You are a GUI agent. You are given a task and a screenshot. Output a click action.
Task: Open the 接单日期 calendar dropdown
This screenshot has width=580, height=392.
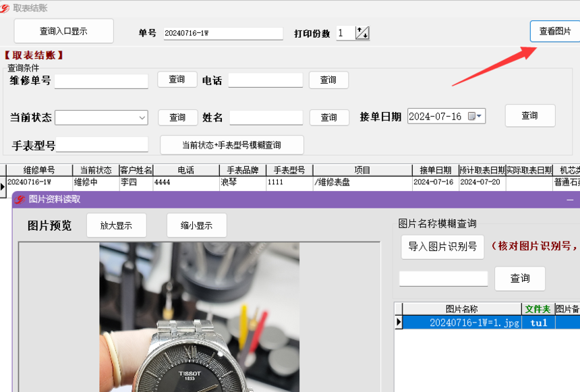[x=475, y=116]
